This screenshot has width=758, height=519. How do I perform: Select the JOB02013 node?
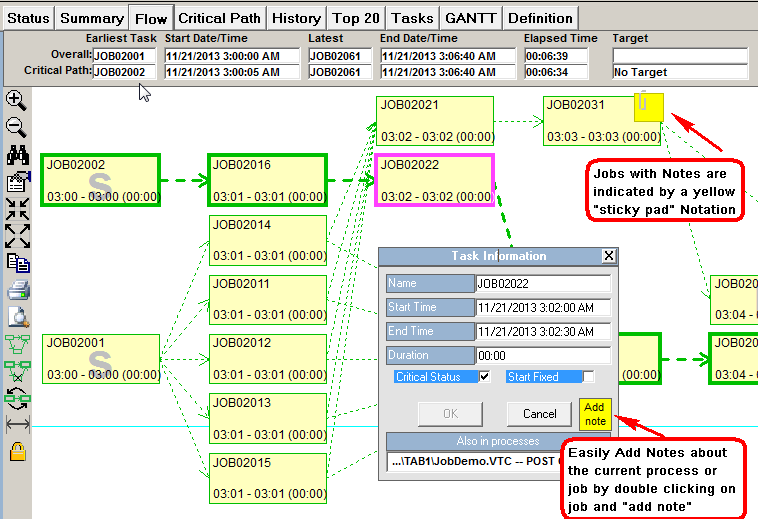click(268, 418)
